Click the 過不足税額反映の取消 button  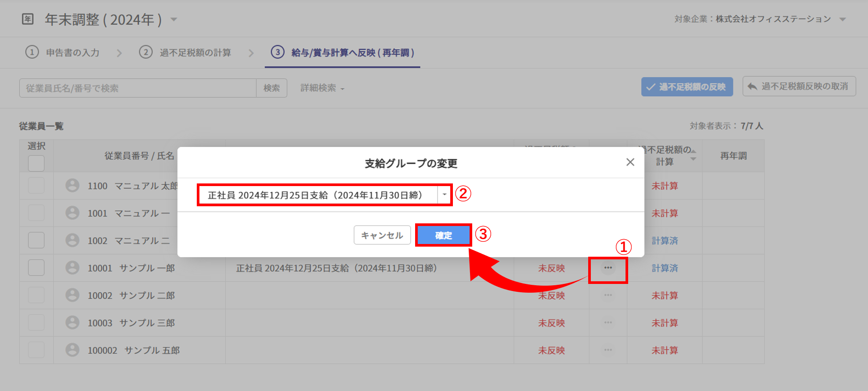[x=799, y=86]
